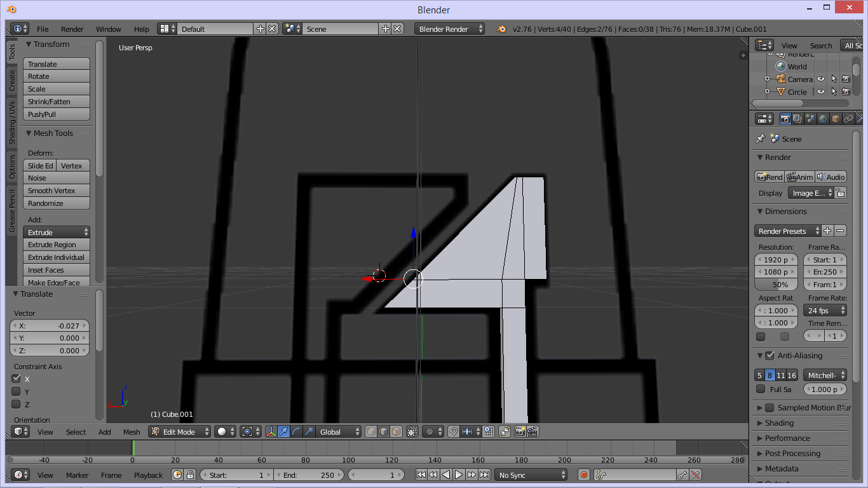Click the Shrink/Fatten button
The image size is (868, 488).
[57, 102]
